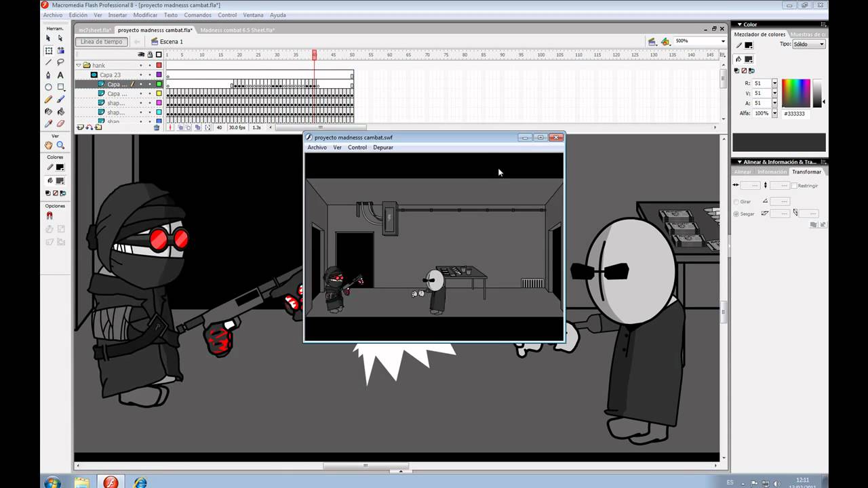Click the Edit Symbols icon
Screen dimensions: 868x488
pyautogui.click(x=665, y=41)
